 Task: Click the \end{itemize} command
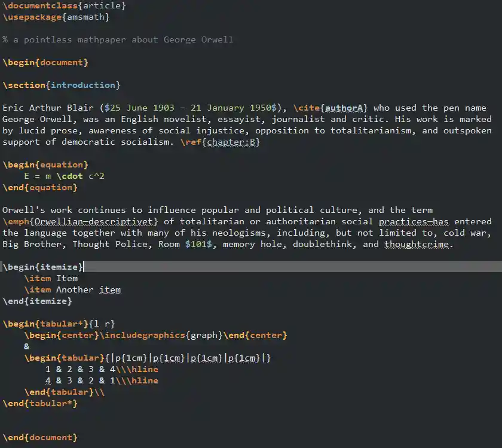37,301
